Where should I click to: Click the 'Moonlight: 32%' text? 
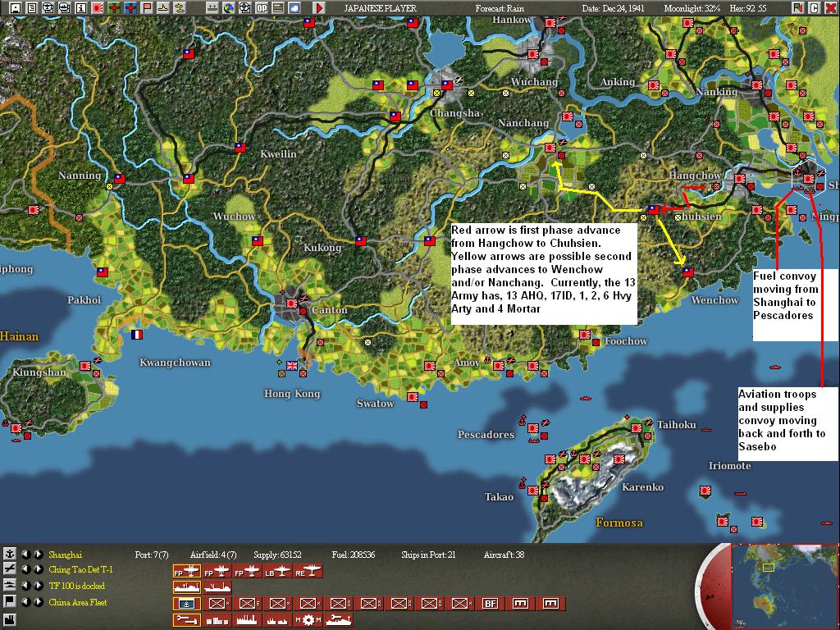pos(692,8)
